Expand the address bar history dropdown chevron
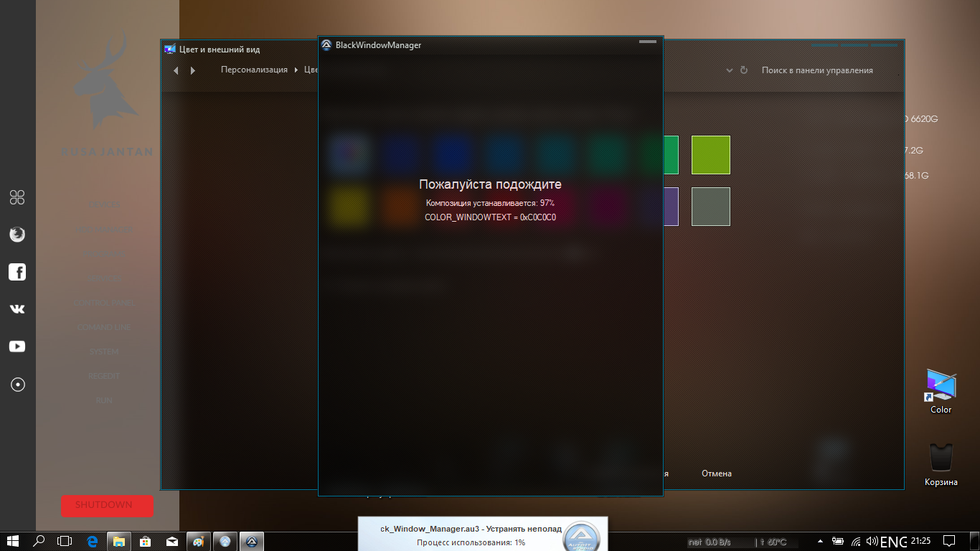The width and height of the screenshot is (980, 551). pos(730,70)
